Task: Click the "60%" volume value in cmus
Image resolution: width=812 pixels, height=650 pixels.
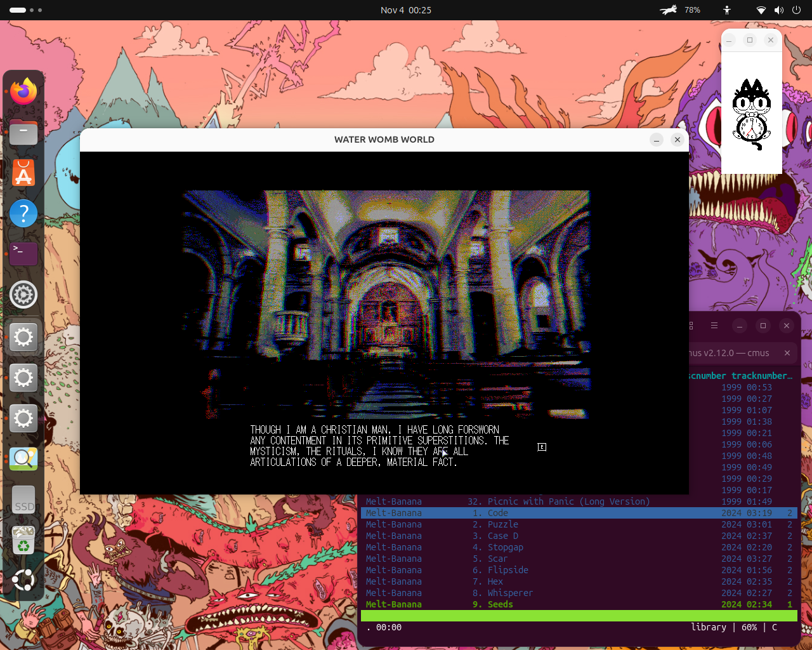Action: (x=749, y=627)
